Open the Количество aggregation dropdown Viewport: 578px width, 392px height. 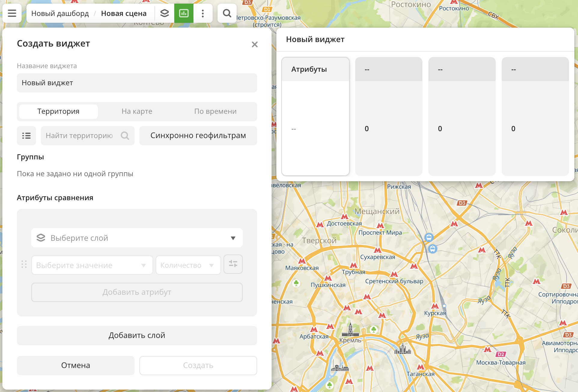[188, 265]
